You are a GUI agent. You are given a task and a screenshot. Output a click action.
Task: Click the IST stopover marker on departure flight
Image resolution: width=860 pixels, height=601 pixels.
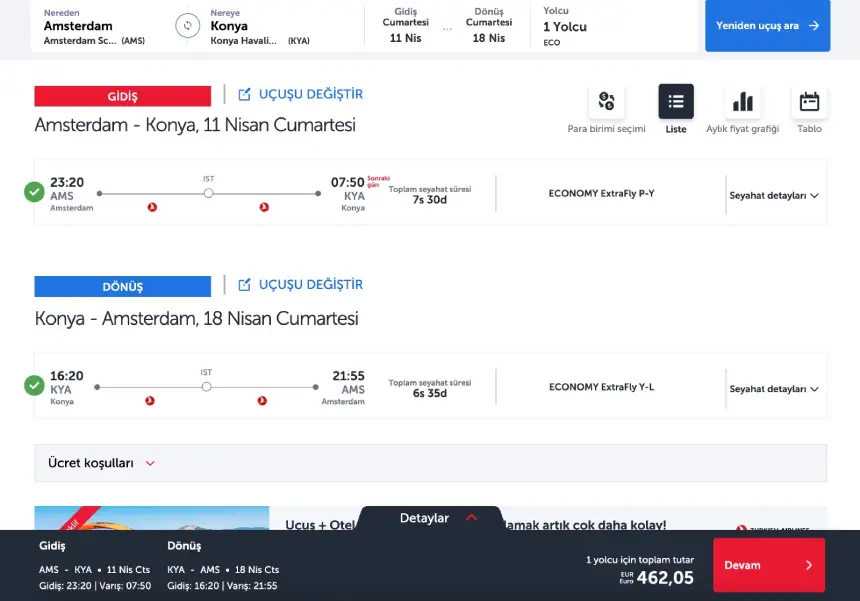click(208, 193)
